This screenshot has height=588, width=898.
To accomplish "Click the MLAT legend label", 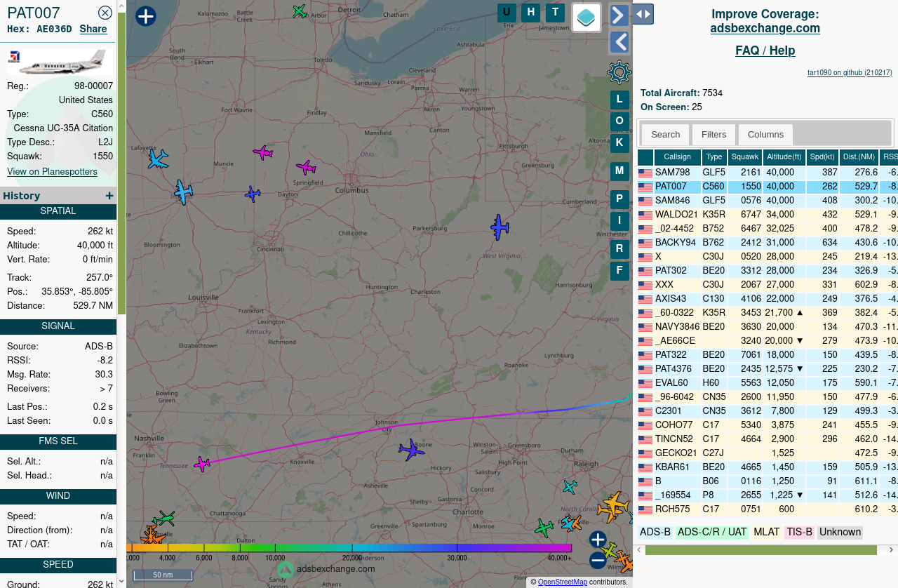I will 767,533.
